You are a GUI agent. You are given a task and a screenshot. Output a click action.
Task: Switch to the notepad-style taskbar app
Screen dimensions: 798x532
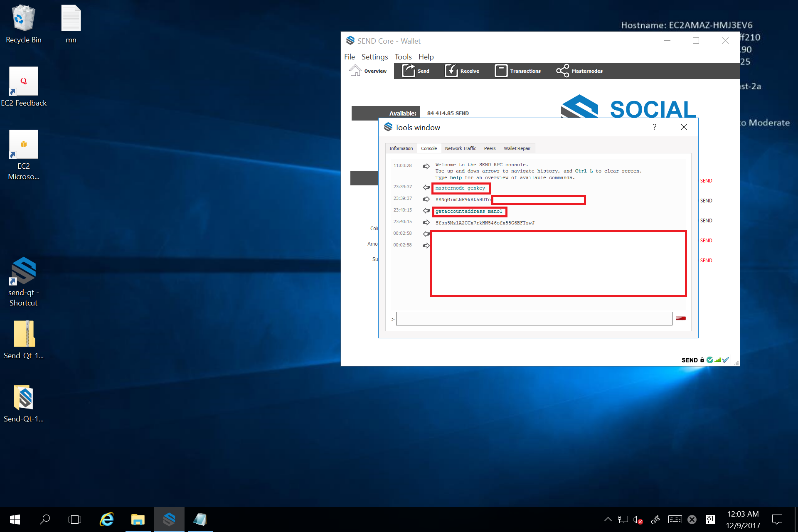pos(200,520)
